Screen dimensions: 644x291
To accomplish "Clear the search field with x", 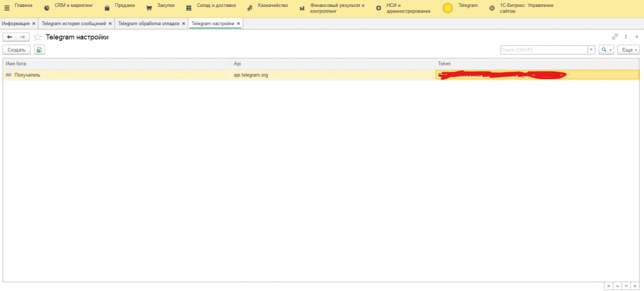I will click(x=591, y=50).
